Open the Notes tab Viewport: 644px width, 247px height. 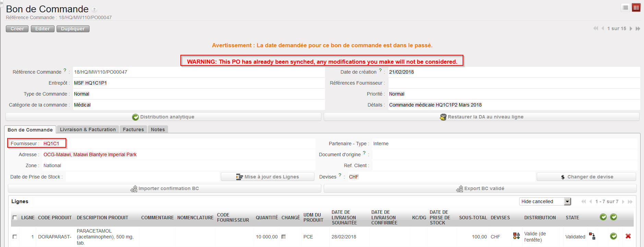click(x=158, y=129)
